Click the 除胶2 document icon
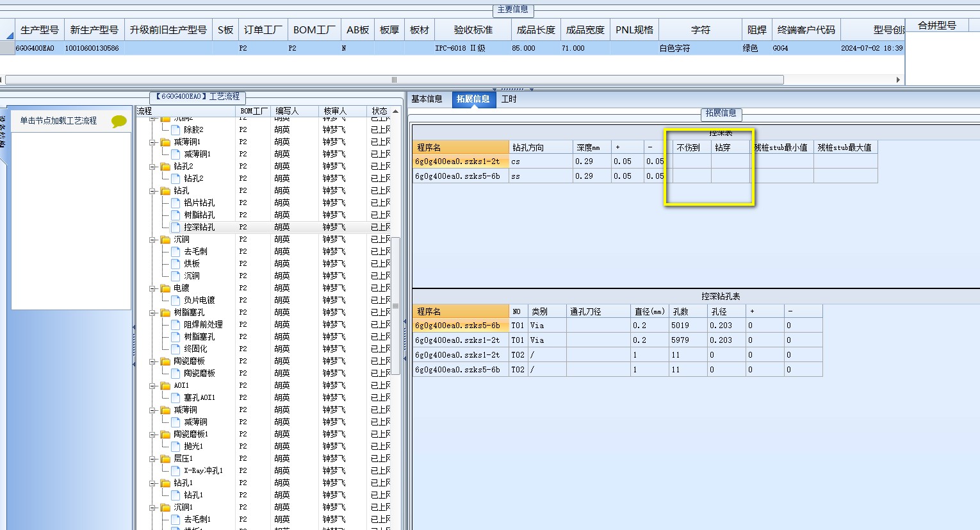This screenshot has width=980, height=530. pos(176,130)
